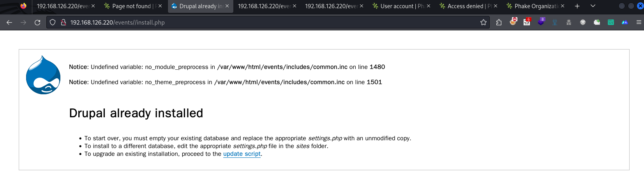The height and width of the screenshot is (173, 644).
Task: Click the 'To install to a different database' bullet
Action: coord(206,146)
